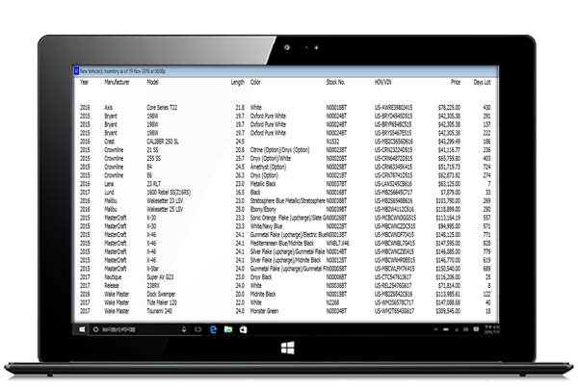Click the White/Navy Blue color
This screenshot has width=578, height=392.
coord(266,226)
